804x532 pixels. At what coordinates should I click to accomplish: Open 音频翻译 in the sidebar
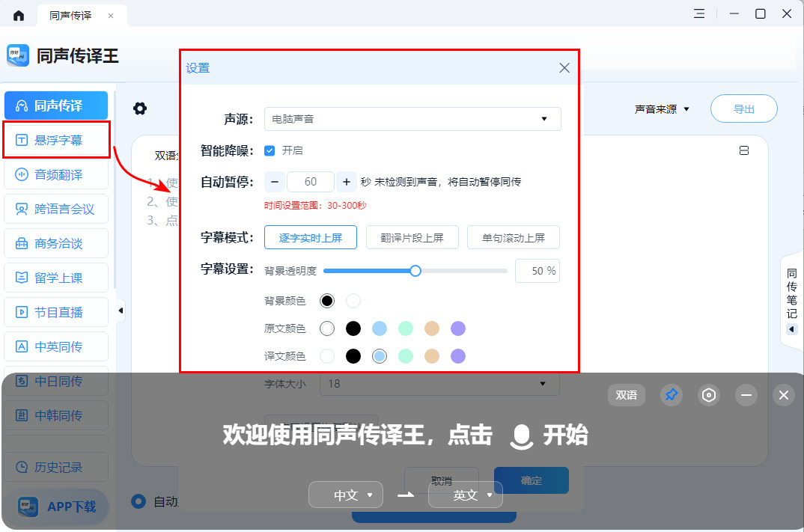point(56,175)
